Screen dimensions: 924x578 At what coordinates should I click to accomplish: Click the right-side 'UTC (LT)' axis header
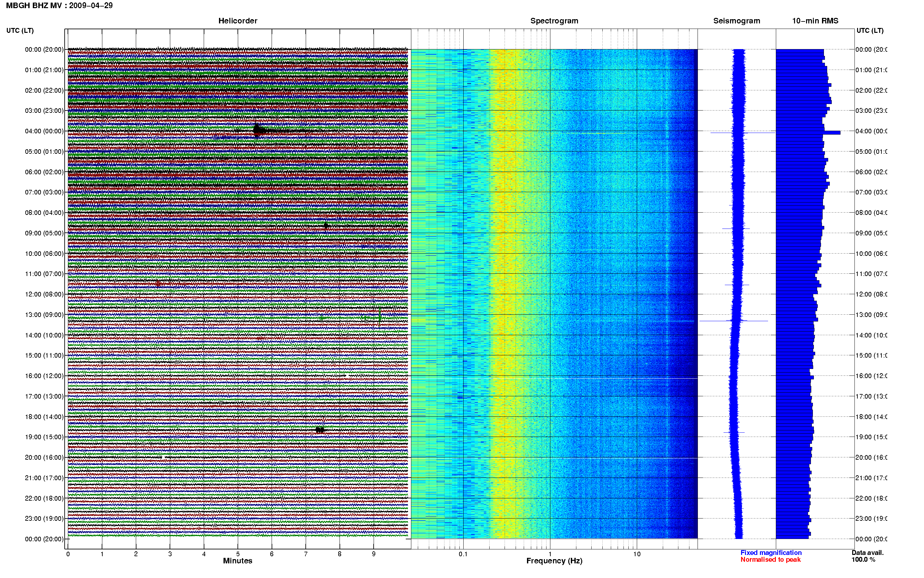(x=870, y=31)
